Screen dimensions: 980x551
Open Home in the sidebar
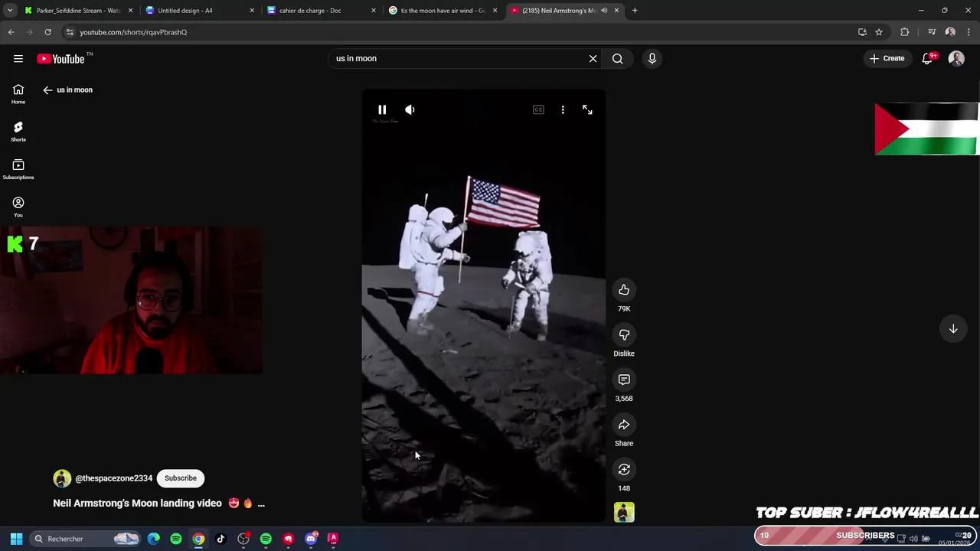click(x=18, y=94)
